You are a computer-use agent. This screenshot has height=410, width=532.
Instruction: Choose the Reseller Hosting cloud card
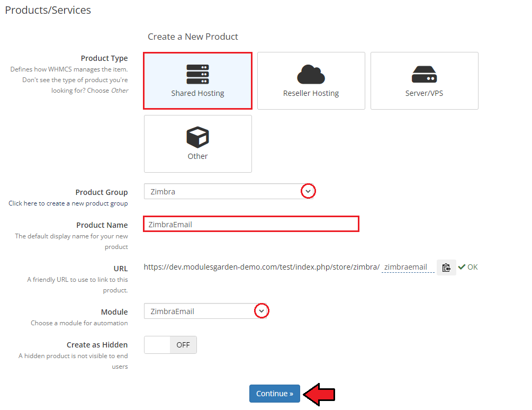click(311, 81)
